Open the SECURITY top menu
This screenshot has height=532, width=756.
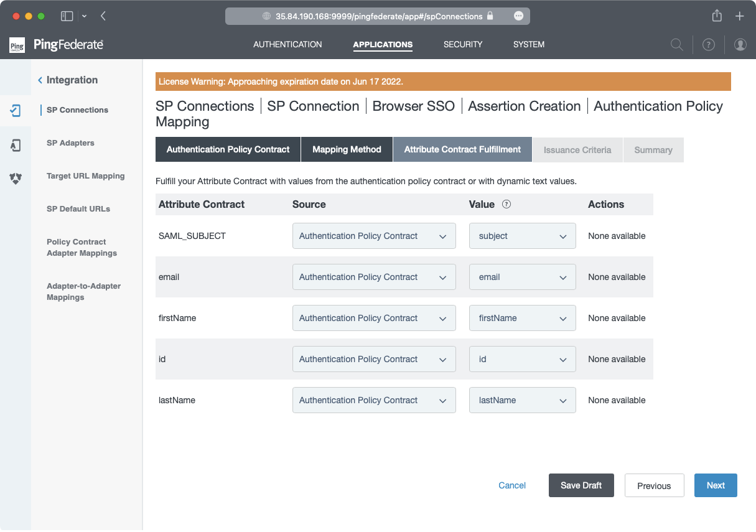tap(462, 45)
